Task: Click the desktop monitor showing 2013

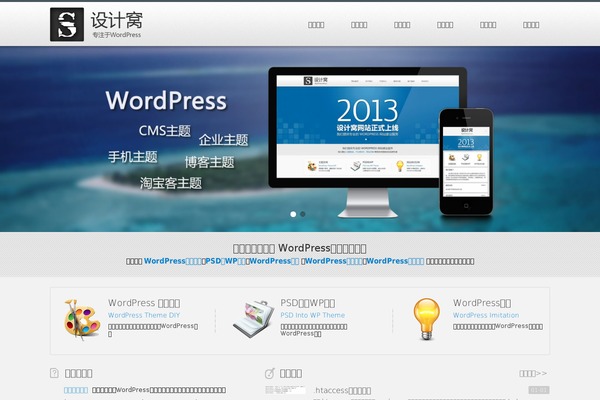Action: (x=367, y=142)
